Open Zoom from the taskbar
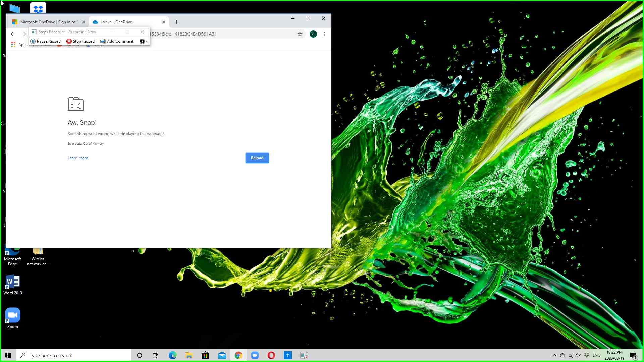 255,355
